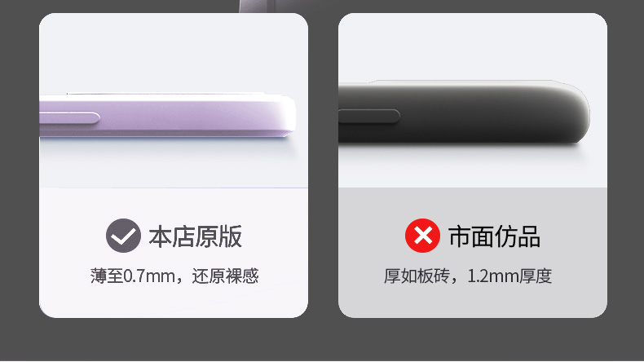
Task: Click the white panel under 本店原版
Action: [x=174, y=253]
